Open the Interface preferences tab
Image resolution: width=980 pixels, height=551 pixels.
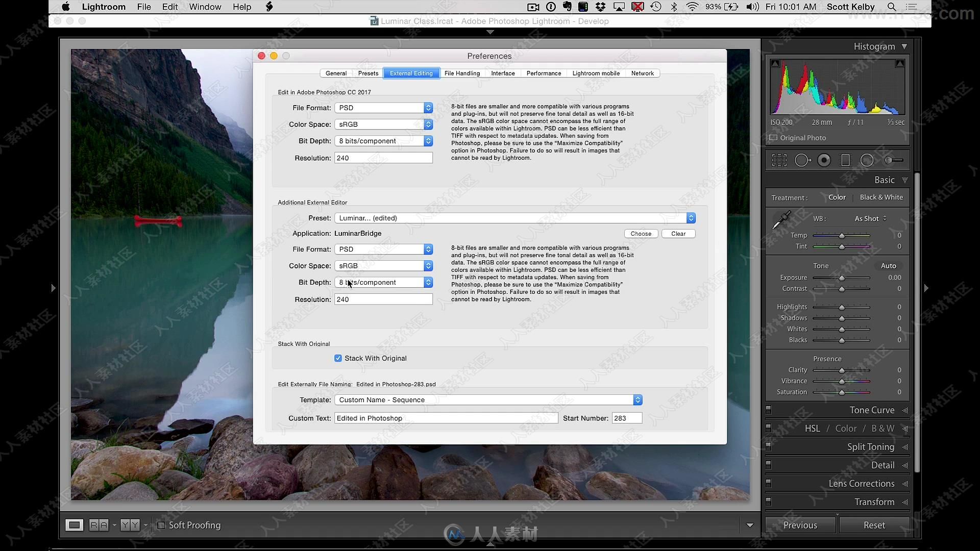click(503, 73)
